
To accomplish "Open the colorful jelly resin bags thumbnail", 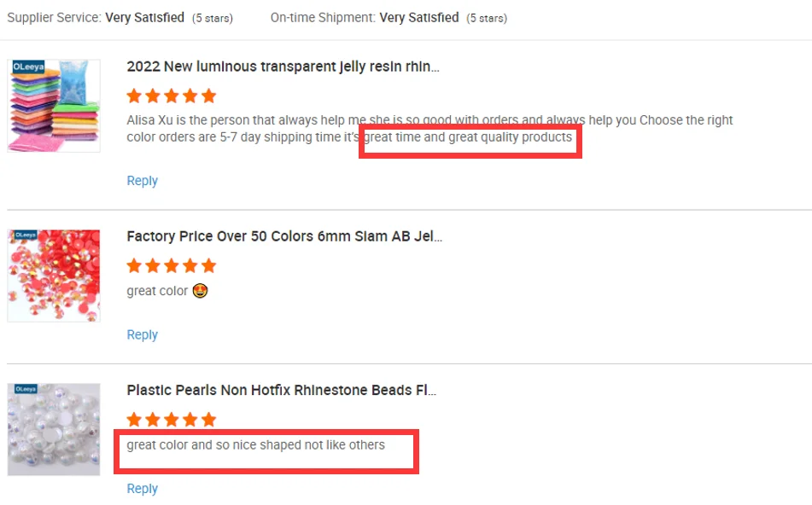I will [x=54, y=106].
